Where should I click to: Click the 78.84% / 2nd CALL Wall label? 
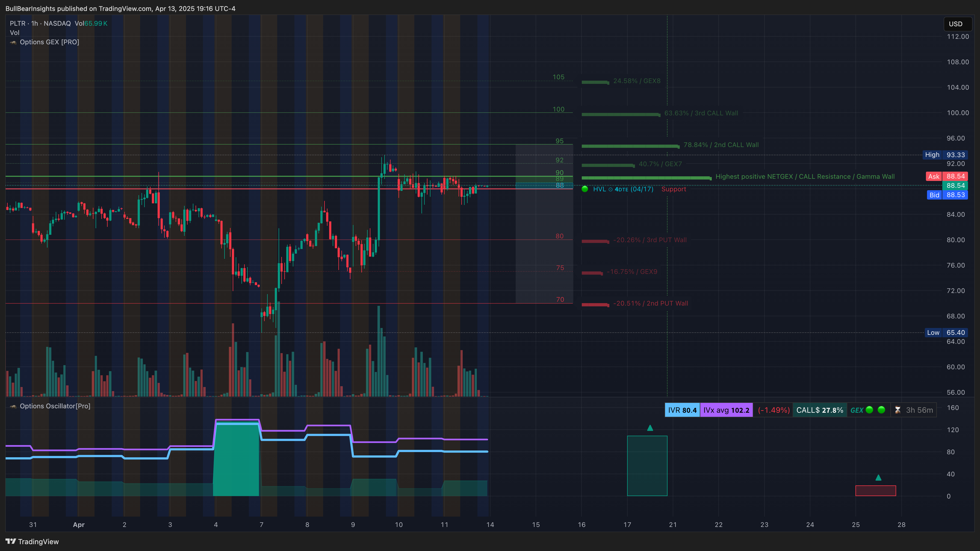tap(721, 145)
